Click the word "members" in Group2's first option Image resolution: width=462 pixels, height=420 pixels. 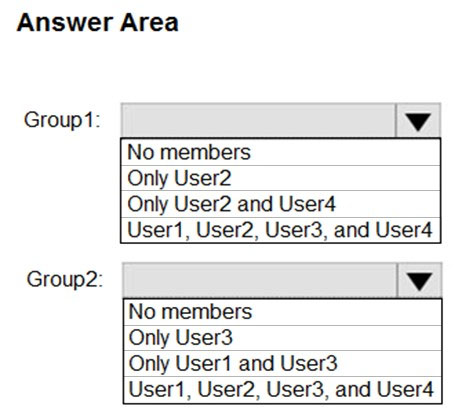click(x=208, y=312)
